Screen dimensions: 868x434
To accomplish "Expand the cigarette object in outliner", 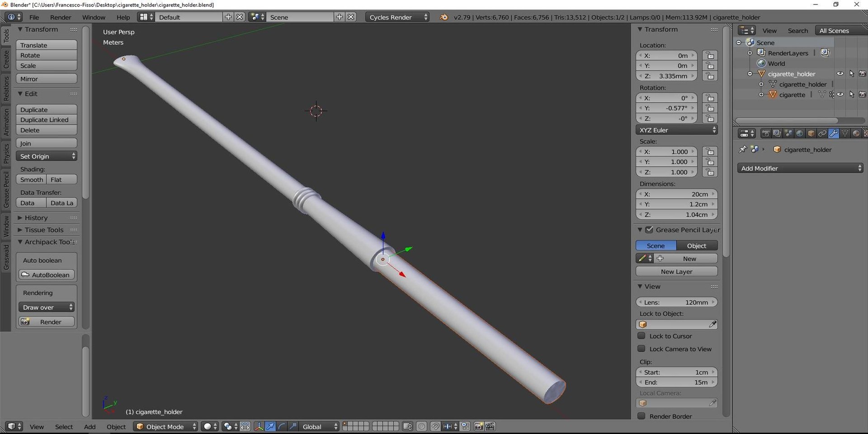I will [761, 94].
